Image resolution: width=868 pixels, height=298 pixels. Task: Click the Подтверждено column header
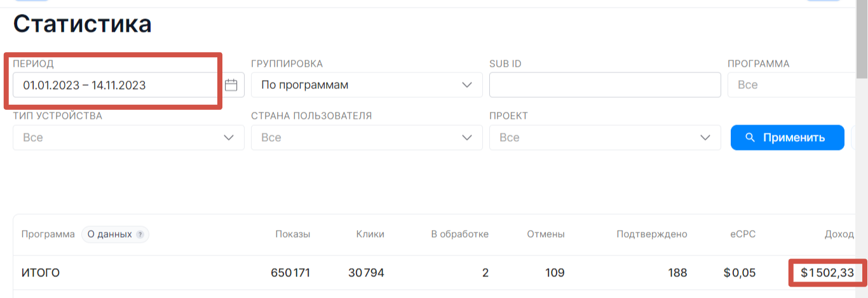click(x=651, y=234)
